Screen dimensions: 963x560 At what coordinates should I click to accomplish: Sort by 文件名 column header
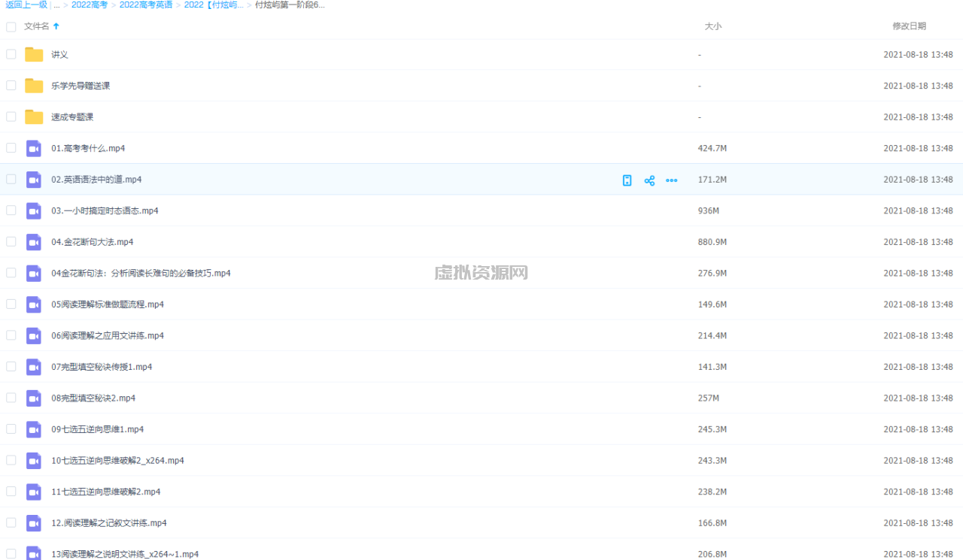click(x=36, y=26)
